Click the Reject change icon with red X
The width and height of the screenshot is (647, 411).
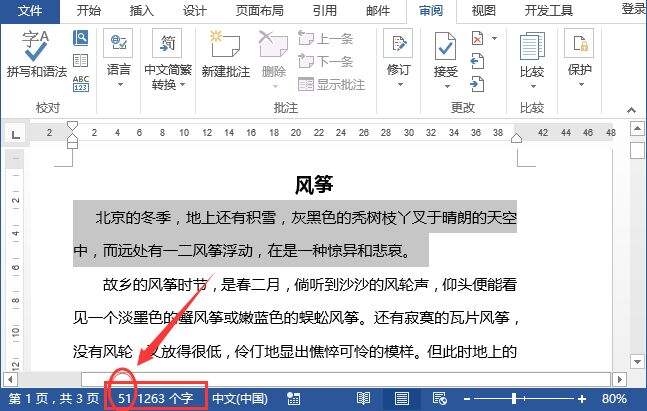pyautogui.click(x=477, y=38)
